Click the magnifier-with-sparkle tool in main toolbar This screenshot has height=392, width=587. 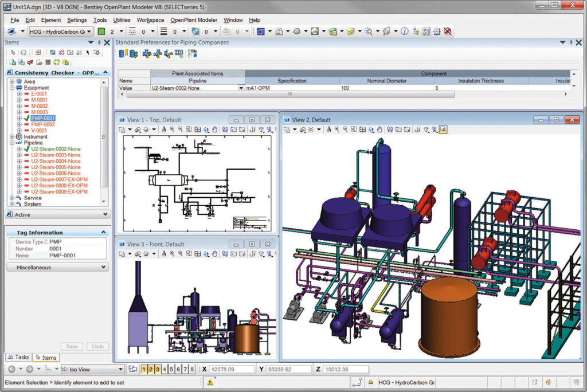369,32
